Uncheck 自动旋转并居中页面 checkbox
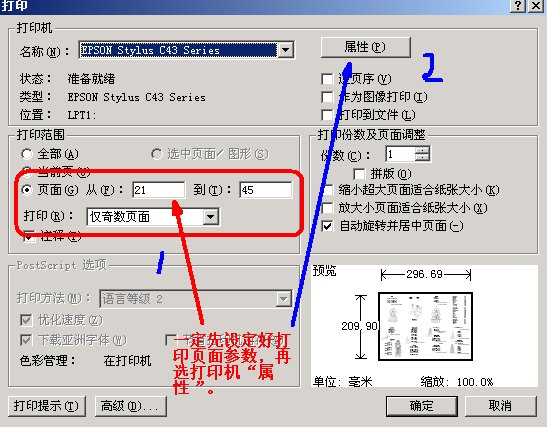The height and width of the screenshot is (427, 547). pyautogui.click(x=327, y=226)
